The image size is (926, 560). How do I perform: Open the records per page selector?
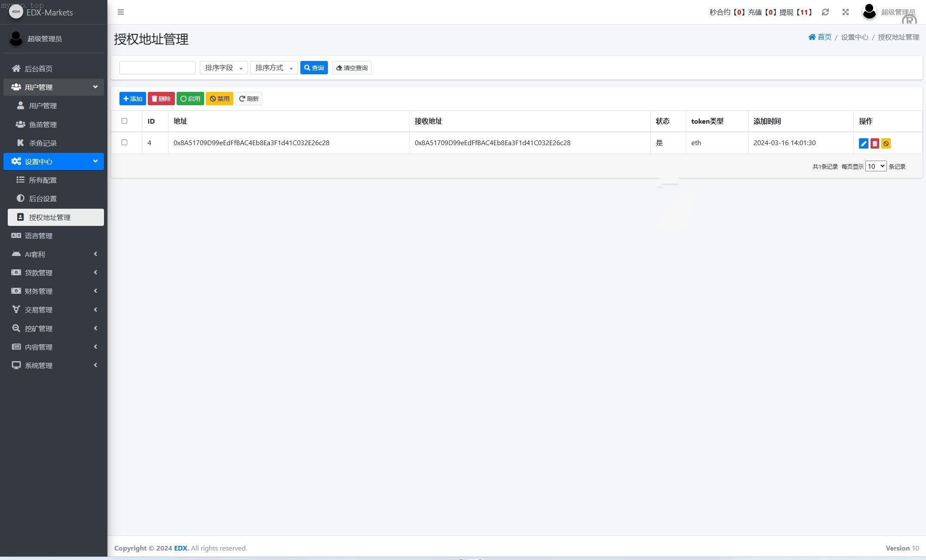pos(875,166)
